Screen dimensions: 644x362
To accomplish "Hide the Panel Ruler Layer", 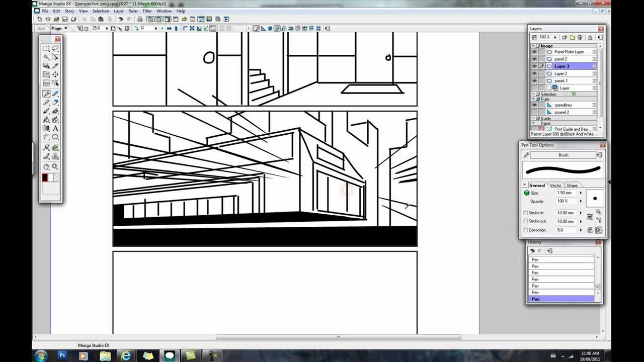I will [x=534, y=52].
